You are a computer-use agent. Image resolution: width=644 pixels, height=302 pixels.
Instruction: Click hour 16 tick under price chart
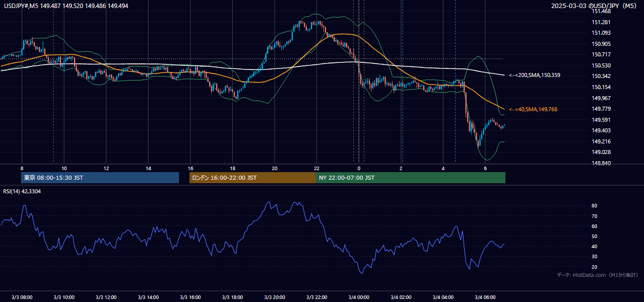tap(190, 168)
